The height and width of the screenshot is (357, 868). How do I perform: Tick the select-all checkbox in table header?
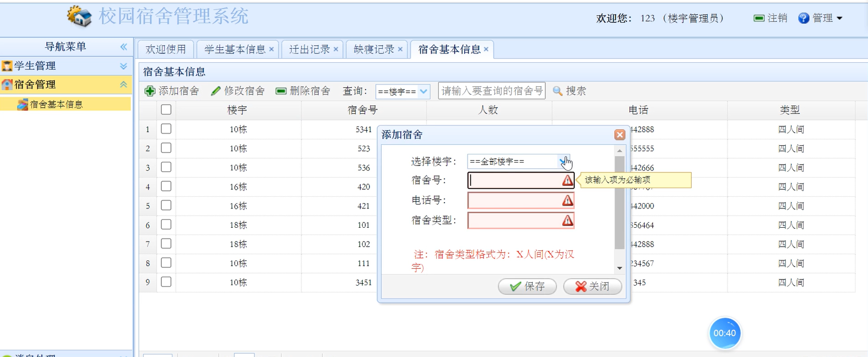pos(166,110)
